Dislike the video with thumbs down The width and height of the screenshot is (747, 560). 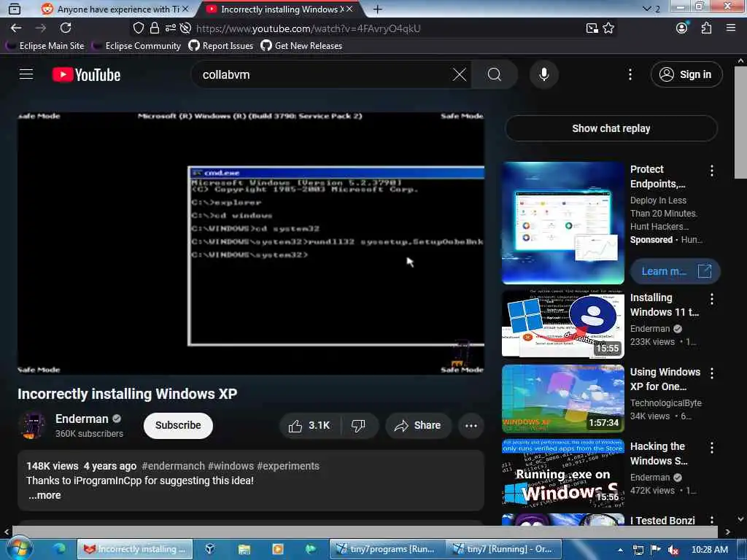(358, 425)
